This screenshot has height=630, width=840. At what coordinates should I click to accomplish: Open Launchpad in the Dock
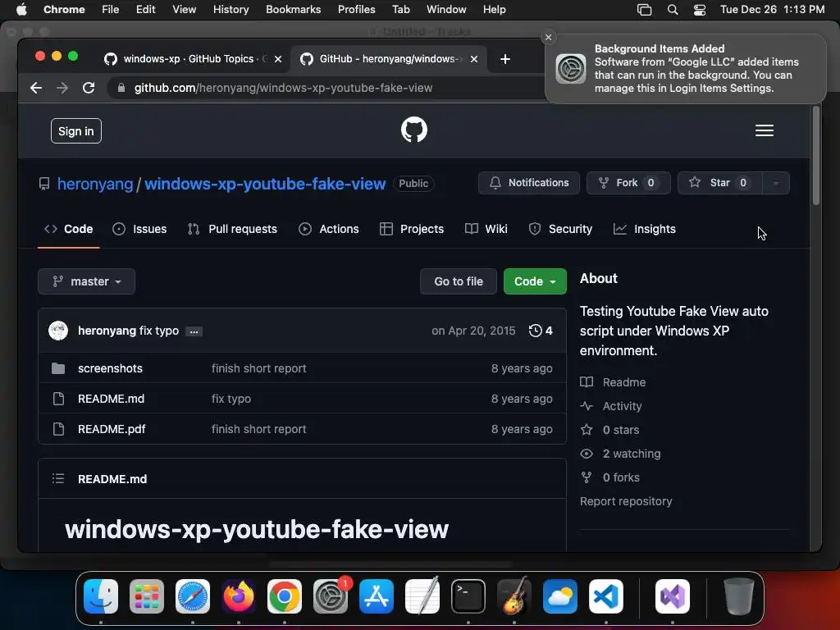(147, 596)
